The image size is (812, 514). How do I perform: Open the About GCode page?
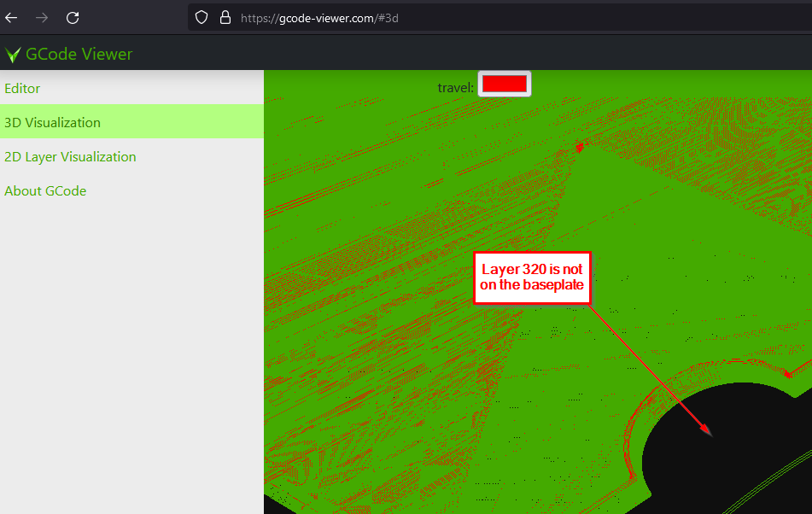pyautogui.click(x=131, y=190)
